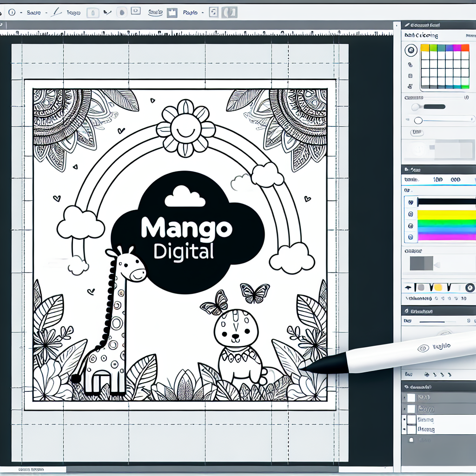Select the small brush icon in top toolbar
476x476 pixels.
point(107,13)
